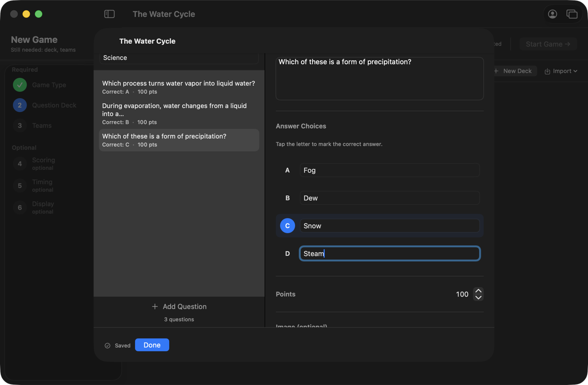
Task: Toggle the sidebar icon in title bar
Action: tap(109, 14)
